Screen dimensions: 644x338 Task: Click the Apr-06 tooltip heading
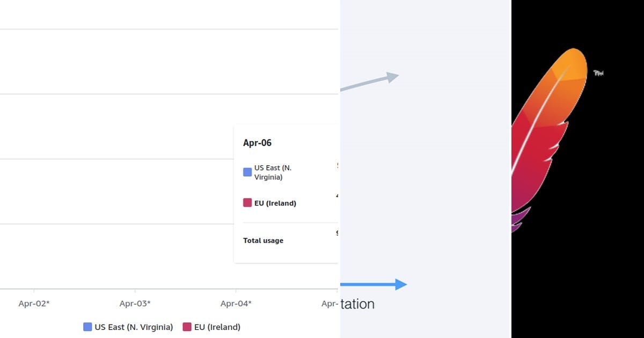[x=257, y=143]
